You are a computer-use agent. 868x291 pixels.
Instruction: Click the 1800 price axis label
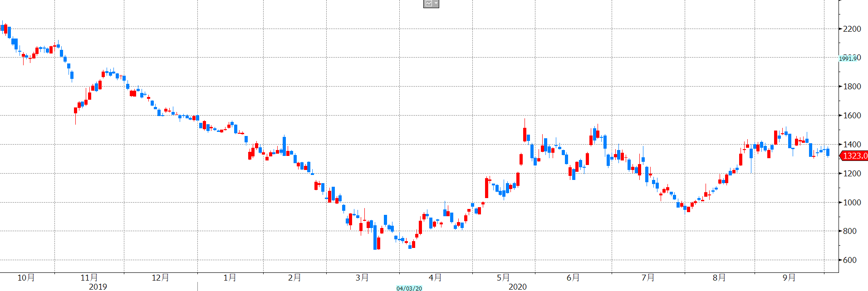pos(852,87)
